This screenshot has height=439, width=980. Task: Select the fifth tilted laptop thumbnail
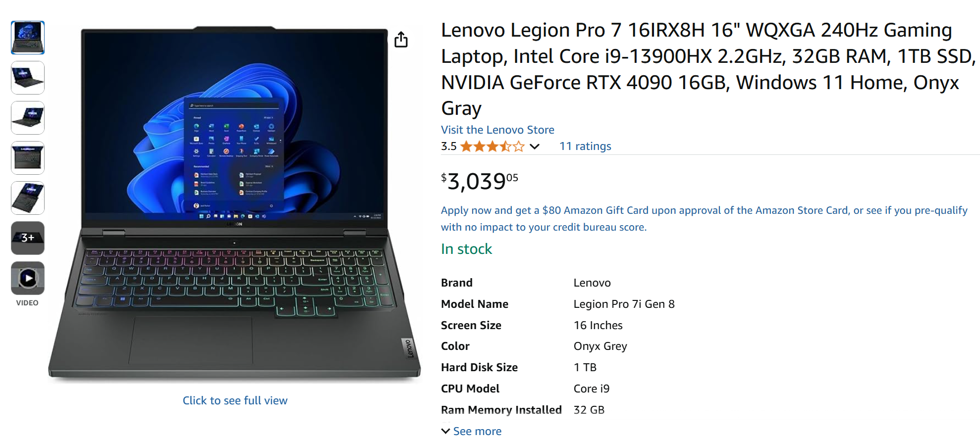(x=28, y=198)
